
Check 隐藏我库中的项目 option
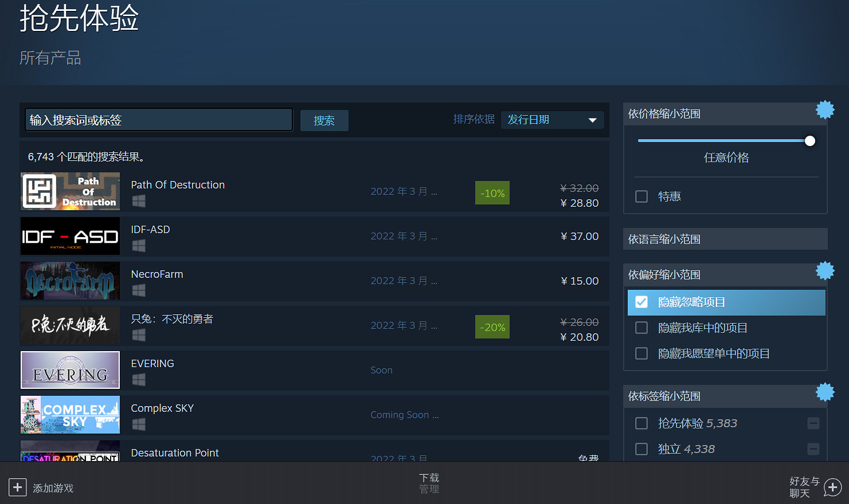641,328
